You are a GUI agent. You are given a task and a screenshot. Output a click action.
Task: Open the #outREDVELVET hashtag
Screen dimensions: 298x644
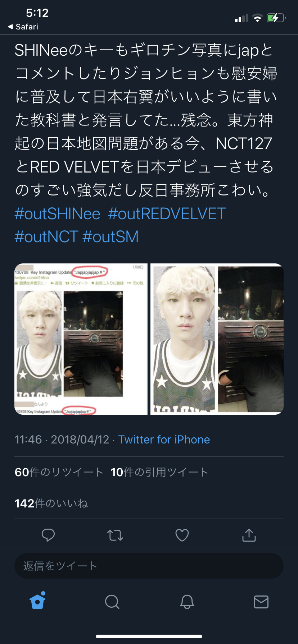click(167, 214)
